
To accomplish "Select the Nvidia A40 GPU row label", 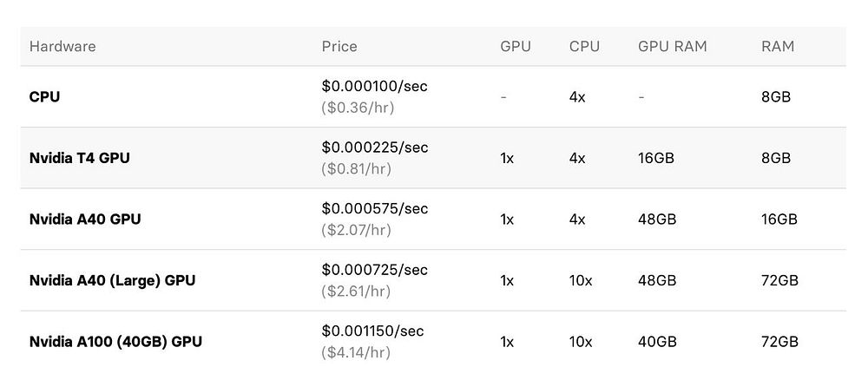I will click(x=85, y=219).
